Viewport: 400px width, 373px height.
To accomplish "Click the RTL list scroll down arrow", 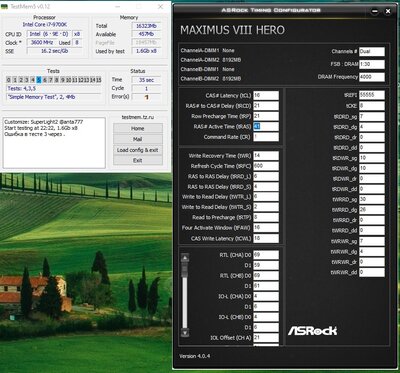I will [185, 332].
